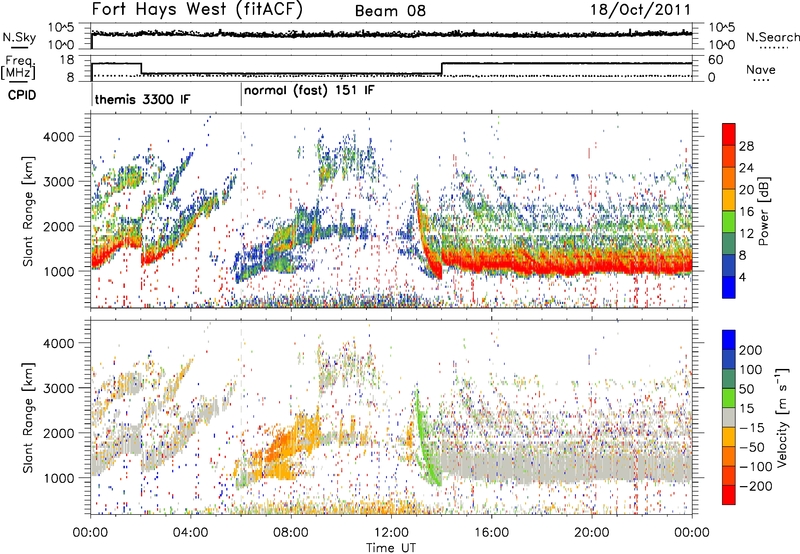Click the '200' label on Velocity color bar

pyautogui.click(x=751, y=350)
